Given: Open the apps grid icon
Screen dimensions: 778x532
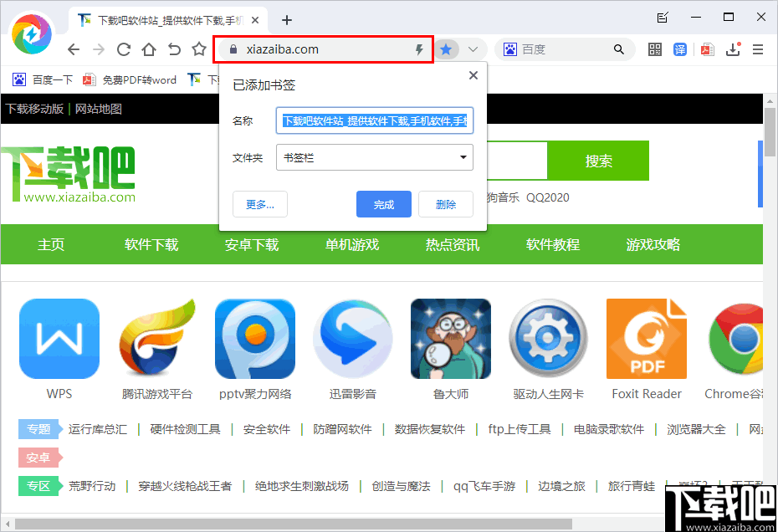Looking at the screenshot, I should pyautogui.click(x=655, y=49).
